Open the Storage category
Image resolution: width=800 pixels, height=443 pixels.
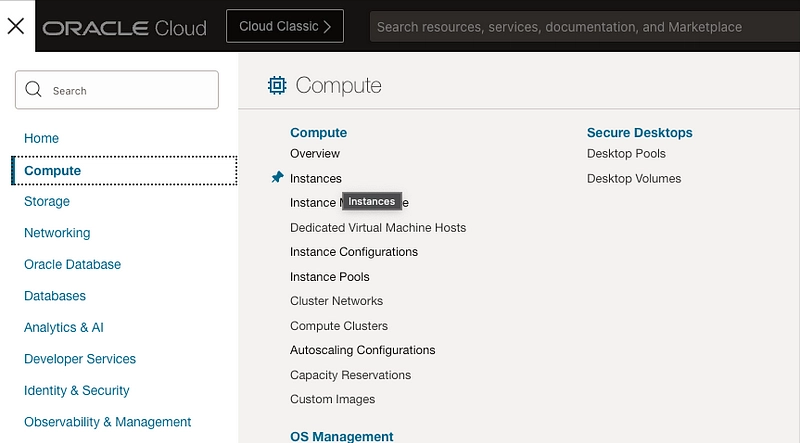click(x=47, y=202)
